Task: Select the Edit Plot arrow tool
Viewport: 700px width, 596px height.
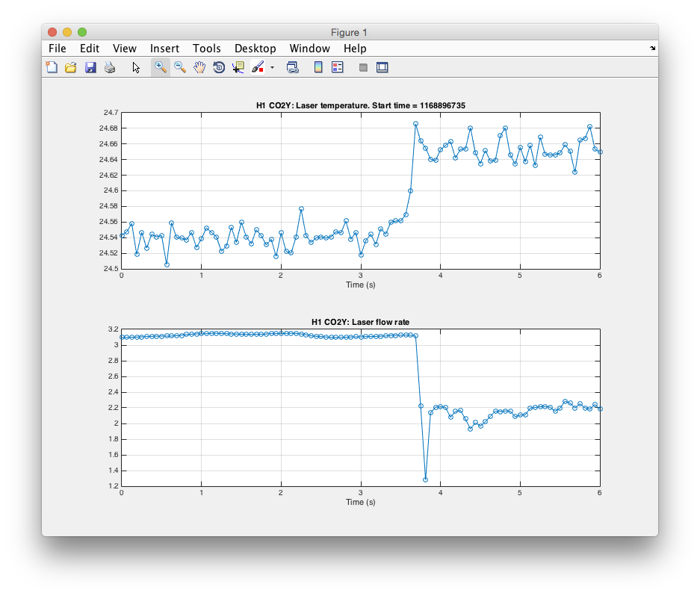Action: pyautogui.click(x=136, y=67)
